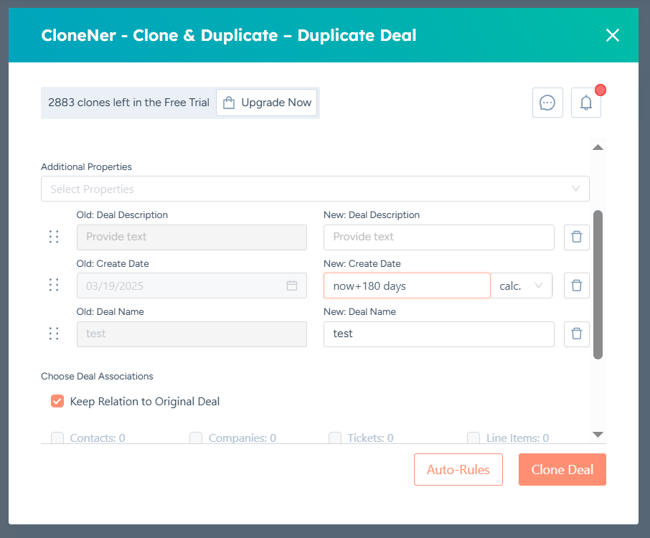This screenshot has height=538, width=650.
Task: Delete the Create Date property row
Action: [x=576, y=285]
